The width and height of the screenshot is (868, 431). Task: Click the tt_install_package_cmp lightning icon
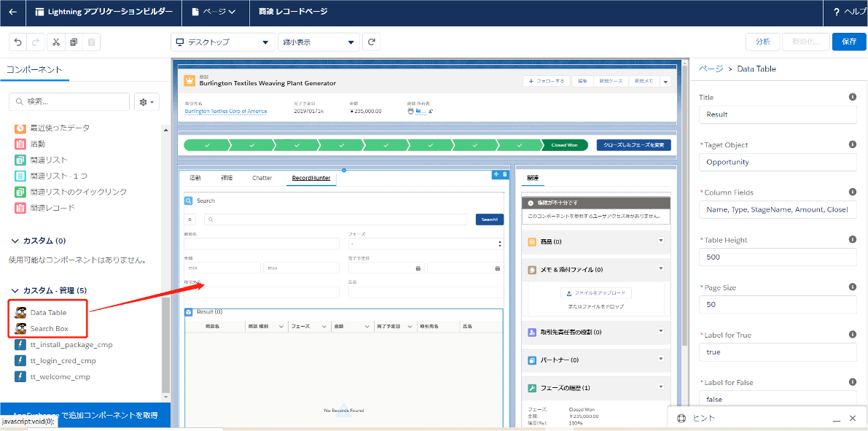tap(20, 344)
